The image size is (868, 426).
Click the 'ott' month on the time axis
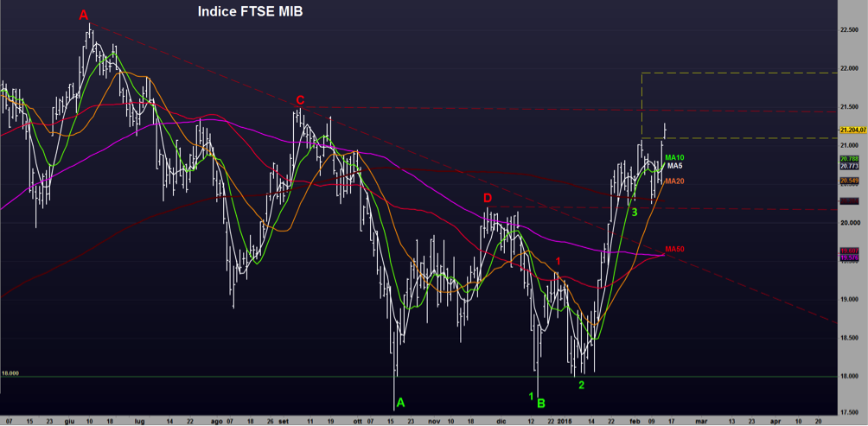coord(358,421)
